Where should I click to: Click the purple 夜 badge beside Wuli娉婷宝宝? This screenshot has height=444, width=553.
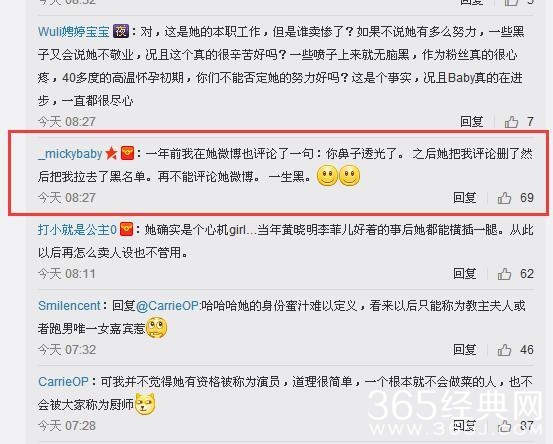[x=121, y=32]
